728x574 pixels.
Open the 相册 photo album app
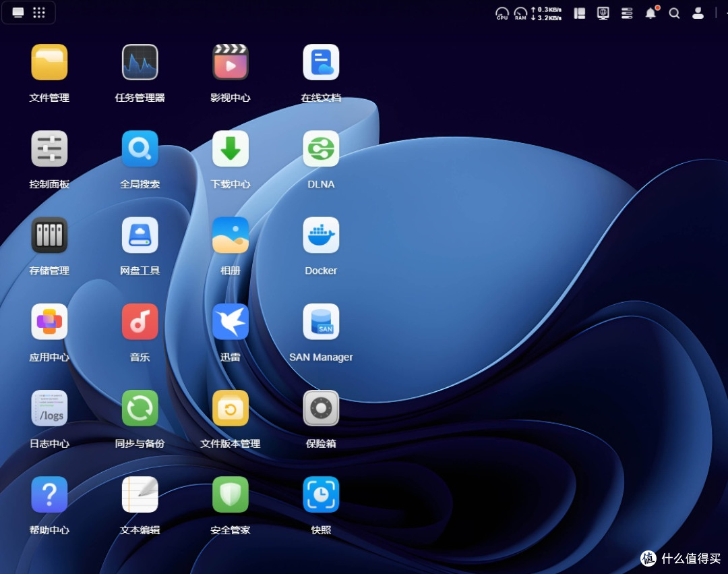click(231, 235)
